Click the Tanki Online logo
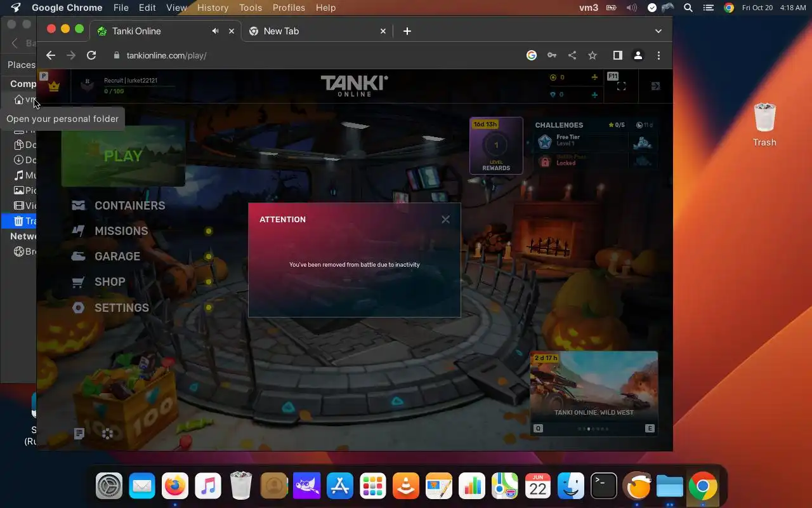The image size is (812, 508). click(354, 86)
